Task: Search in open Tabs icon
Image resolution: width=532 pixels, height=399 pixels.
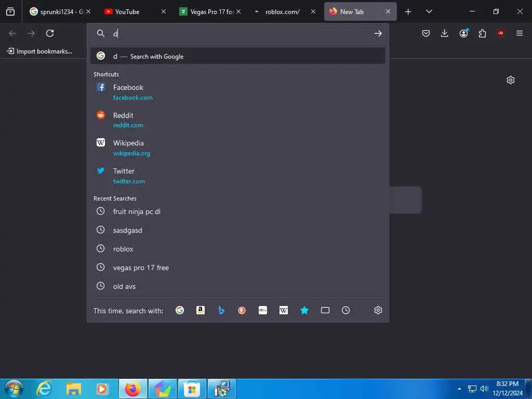Action: (325, 310)
